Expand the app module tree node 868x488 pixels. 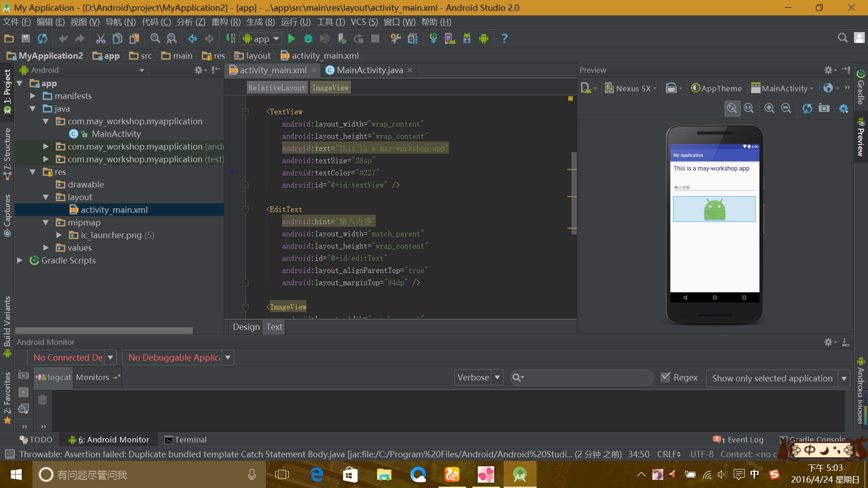click(x=20, y=83)
